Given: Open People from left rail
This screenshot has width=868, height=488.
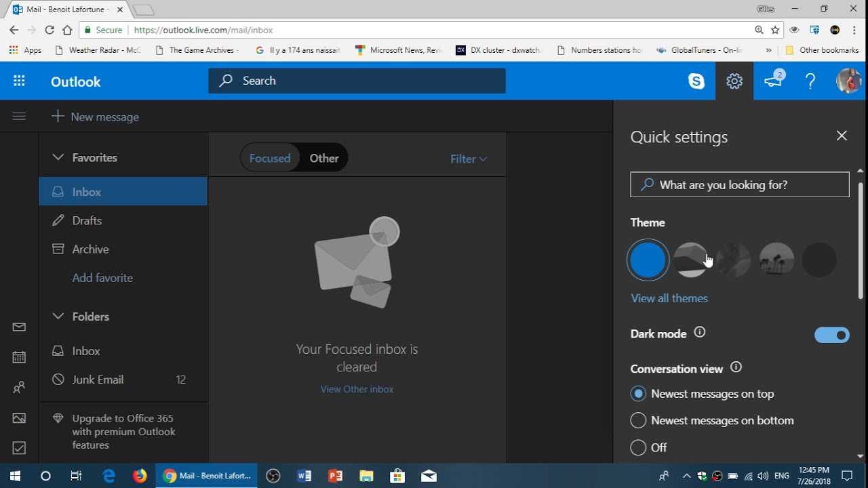Looking at the screenshot, I should coord(19,388).
